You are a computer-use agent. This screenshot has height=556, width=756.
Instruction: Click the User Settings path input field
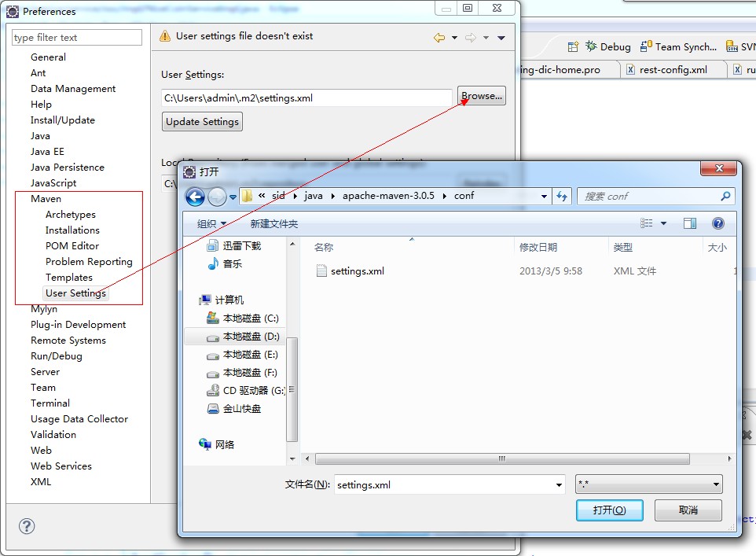coord(306,98)
